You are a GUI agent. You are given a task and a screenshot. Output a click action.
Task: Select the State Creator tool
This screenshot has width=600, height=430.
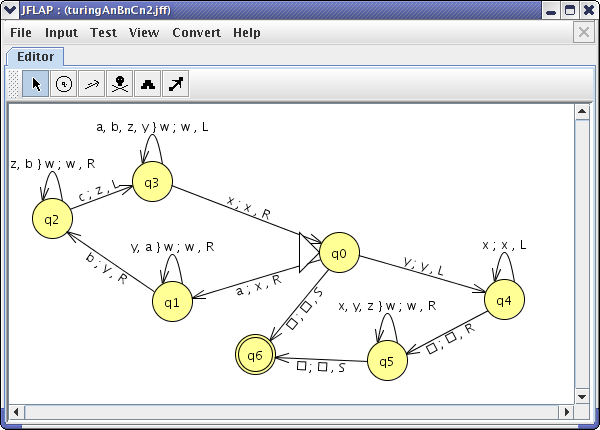(64, 84)
